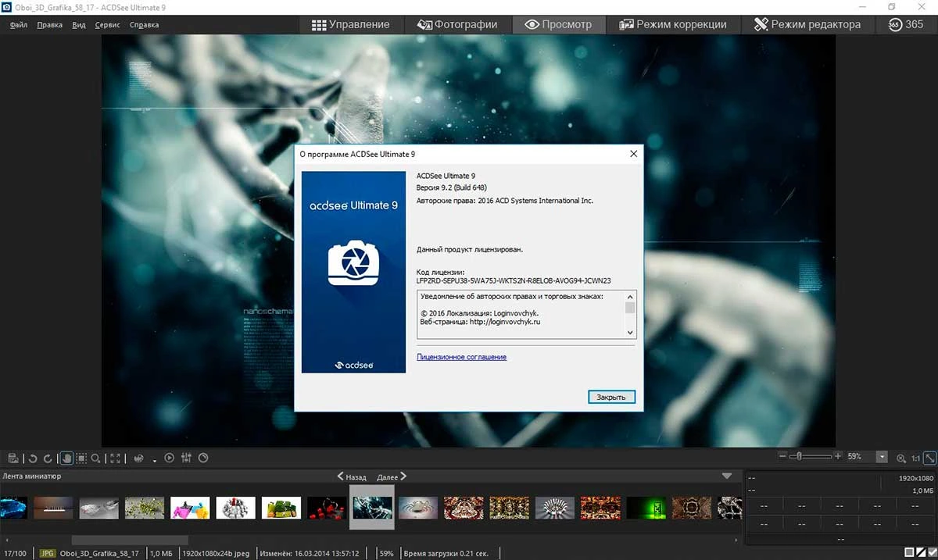
Task: Select the red hearts thumbnail
Action: pos(327,508)
